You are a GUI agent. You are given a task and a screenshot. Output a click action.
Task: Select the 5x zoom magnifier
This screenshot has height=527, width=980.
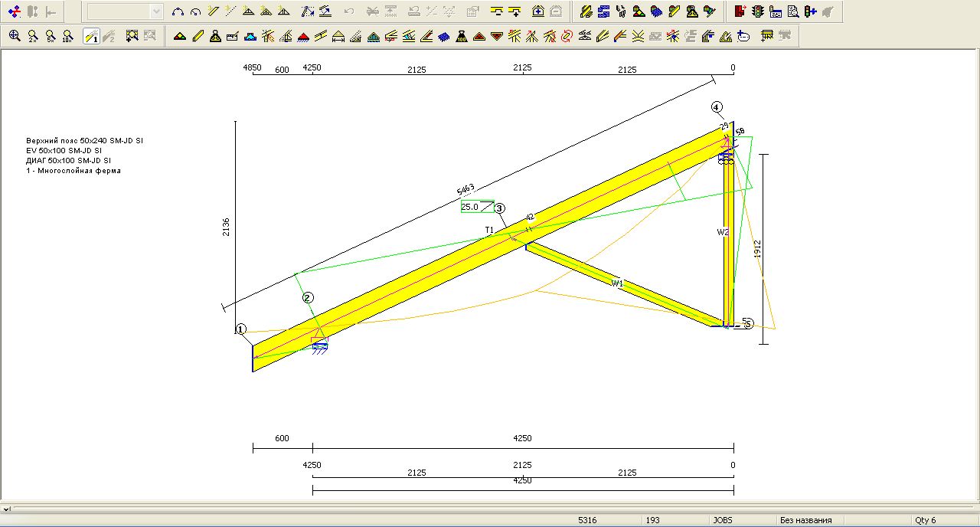(x=51, y=35)
